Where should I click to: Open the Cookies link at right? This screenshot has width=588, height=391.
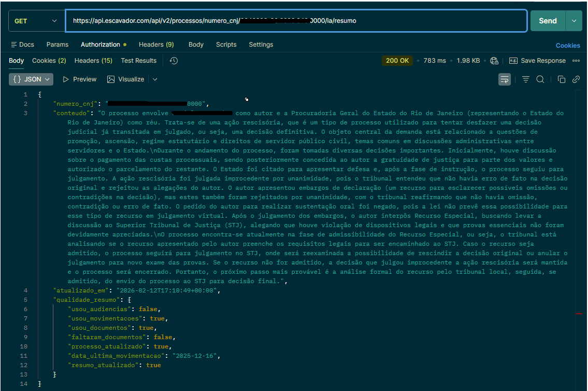pyautogui.click(x=568, y=46)
